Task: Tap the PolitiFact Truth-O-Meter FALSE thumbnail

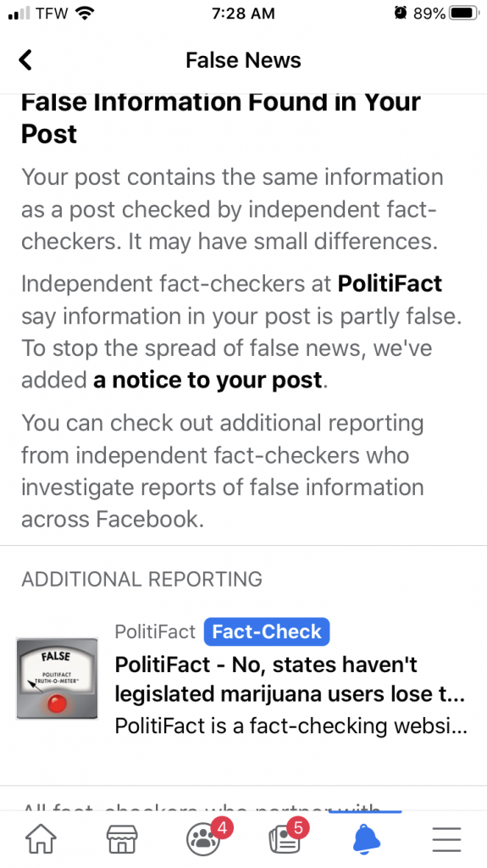Action: coord(57,679)
